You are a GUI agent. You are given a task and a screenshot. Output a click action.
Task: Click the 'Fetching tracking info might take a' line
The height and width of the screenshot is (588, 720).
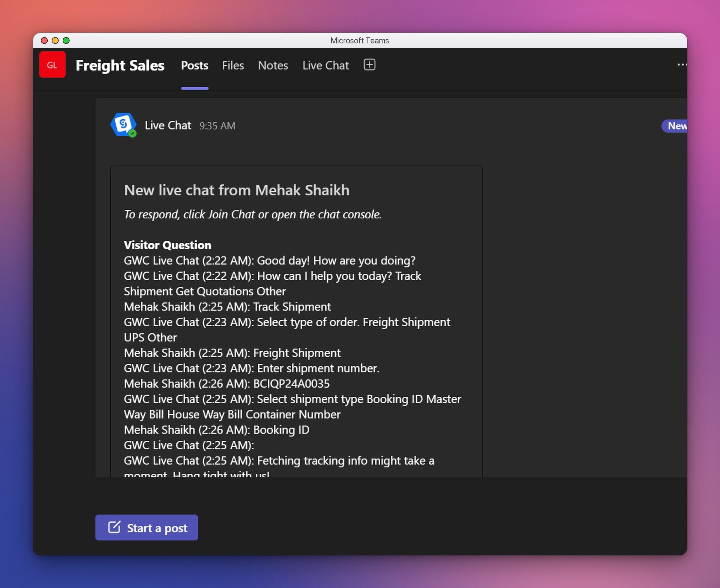[279, 460]
